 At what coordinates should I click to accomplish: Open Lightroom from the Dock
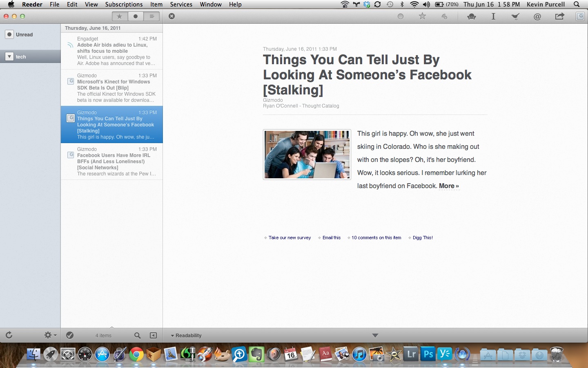pos(411,354)
